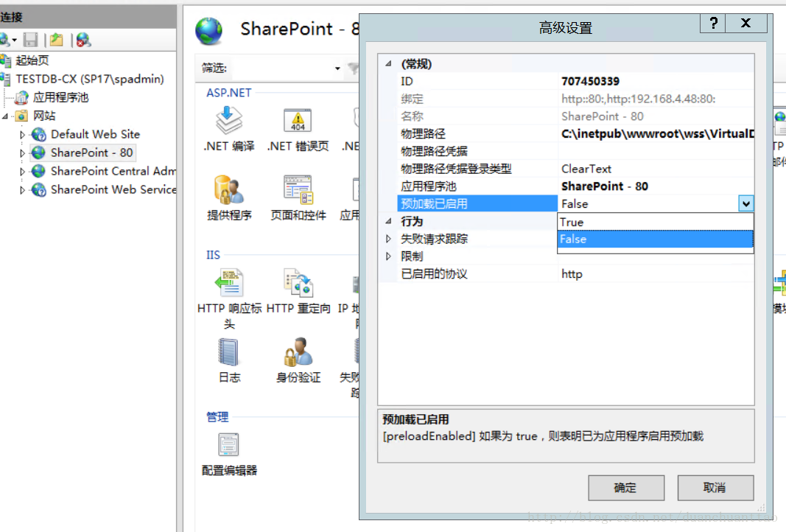Click the save icon in connections toolbar
Image resolution: width=786 pixels, height=532 pixels.
[x=31, y=40]
